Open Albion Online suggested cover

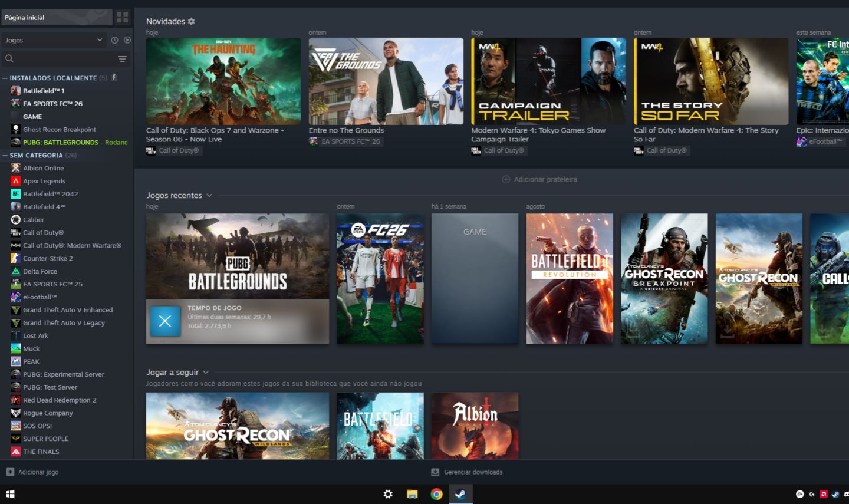pos(475,426)
